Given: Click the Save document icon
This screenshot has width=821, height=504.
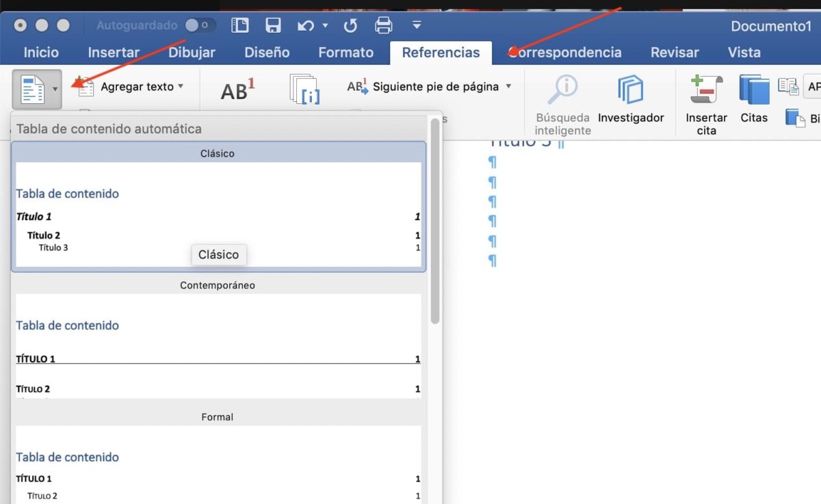Looking at the screenshot, I should coord(274,25).
